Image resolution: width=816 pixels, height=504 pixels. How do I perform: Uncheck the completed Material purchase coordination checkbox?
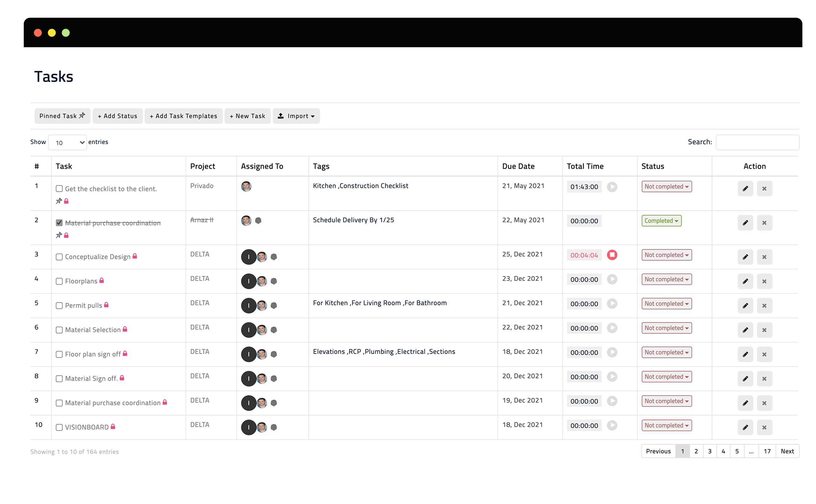point(59,223)
